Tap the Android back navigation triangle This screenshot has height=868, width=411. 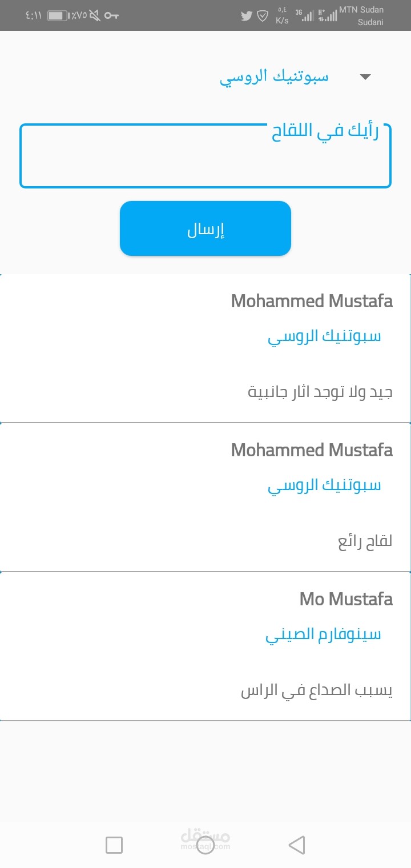click(x=296, y=845)
